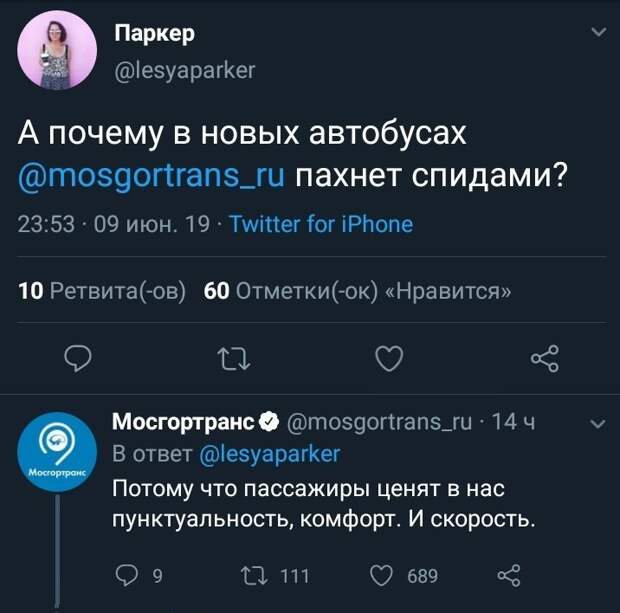Follow the @mosgortrans_ru mention in the tweet
This screenshot has height=613, width=620.
click(152, 177)
